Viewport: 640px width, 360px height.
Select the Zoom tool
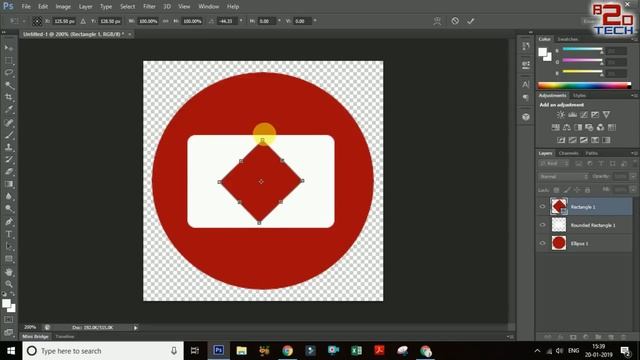click(9, 284)
